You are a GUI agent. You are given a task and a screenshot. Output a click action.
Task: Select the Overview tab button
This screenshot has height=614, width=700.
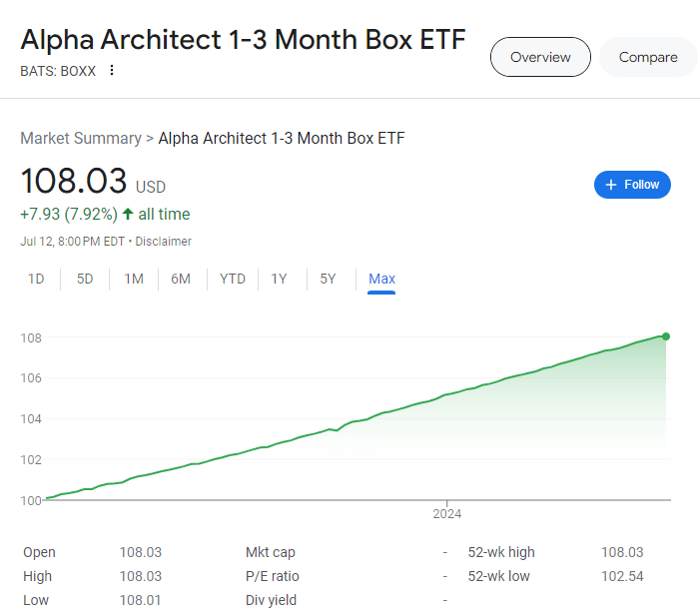(x=540, y=57)
